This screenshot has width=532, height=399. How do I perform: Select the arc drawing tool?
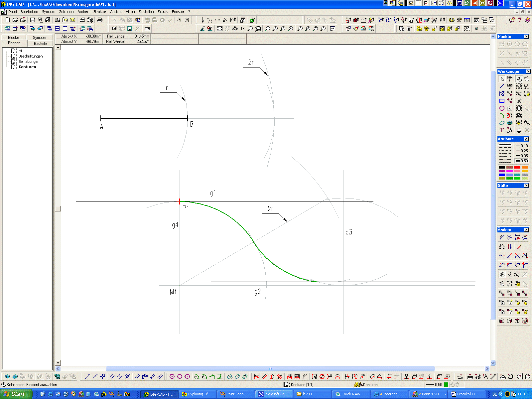(x=502, y=116)
